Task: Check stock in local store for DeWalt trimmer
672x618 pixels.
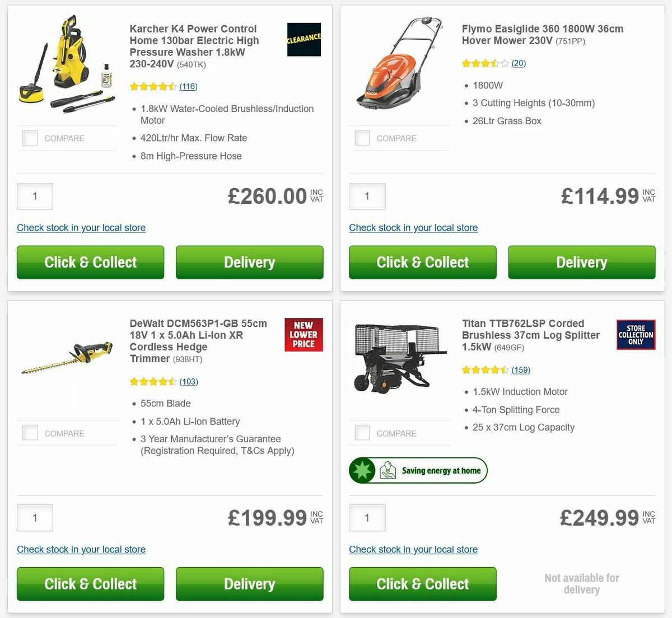Action: tap(81, 549)
